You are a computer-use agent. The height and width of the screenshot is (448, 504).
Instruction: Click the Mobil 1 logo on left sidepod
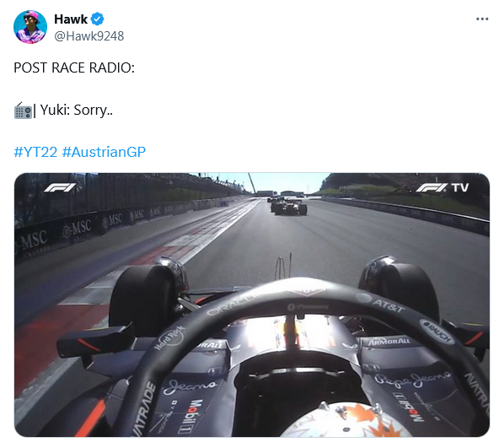(195, 416)
